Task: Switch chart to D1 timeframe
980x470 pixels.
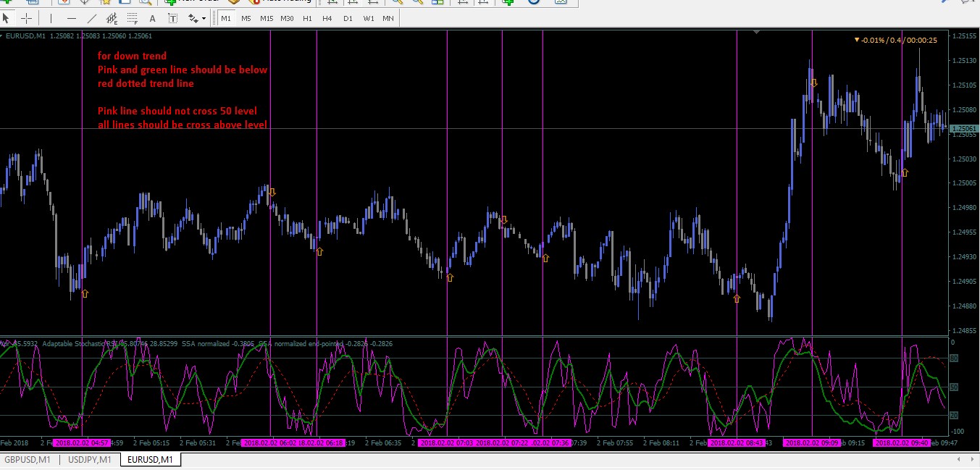Action: pos(348,18)
